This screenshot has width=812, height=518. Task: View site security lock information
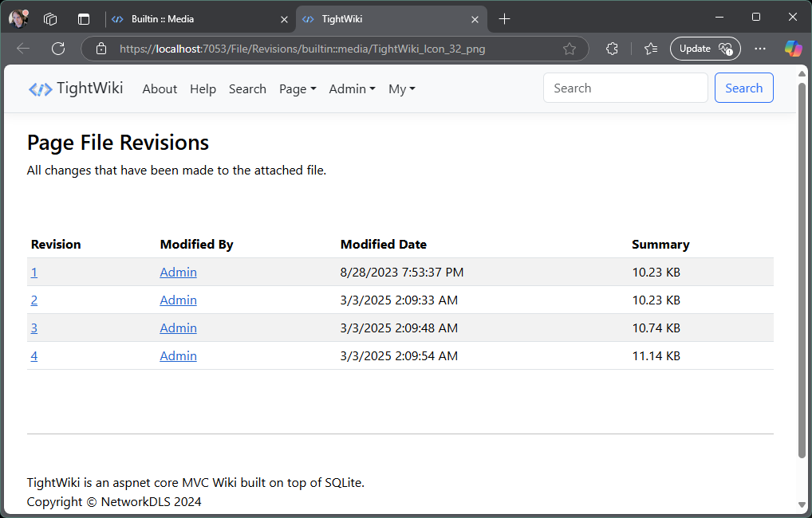[x=101, y=49]
